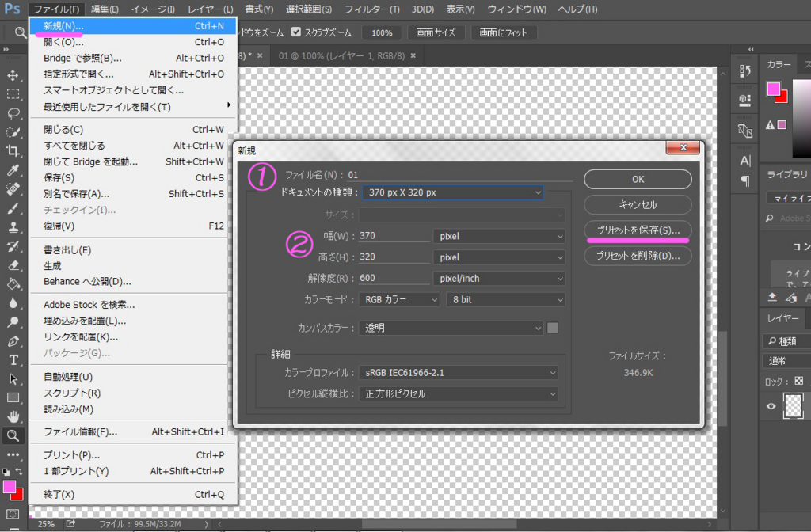Select the Brush tool
This screenshot has width=811, height=532.
point(13,208)
